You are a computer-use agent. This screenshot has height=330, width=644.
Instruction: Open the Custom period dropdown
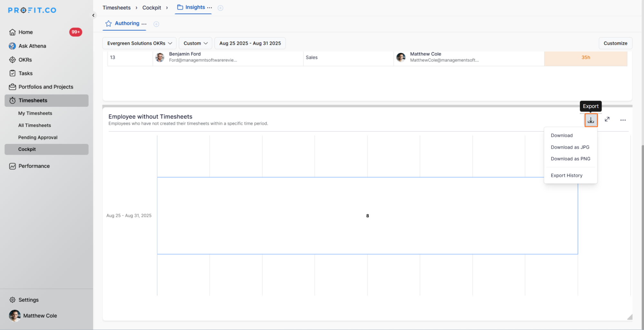[x=195, y=43]
